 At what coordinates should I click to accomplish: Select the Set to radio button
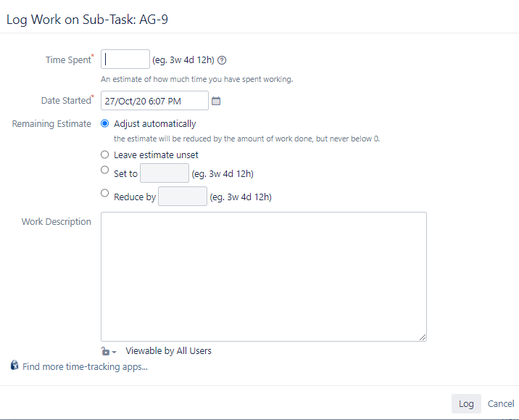point(104,170)
